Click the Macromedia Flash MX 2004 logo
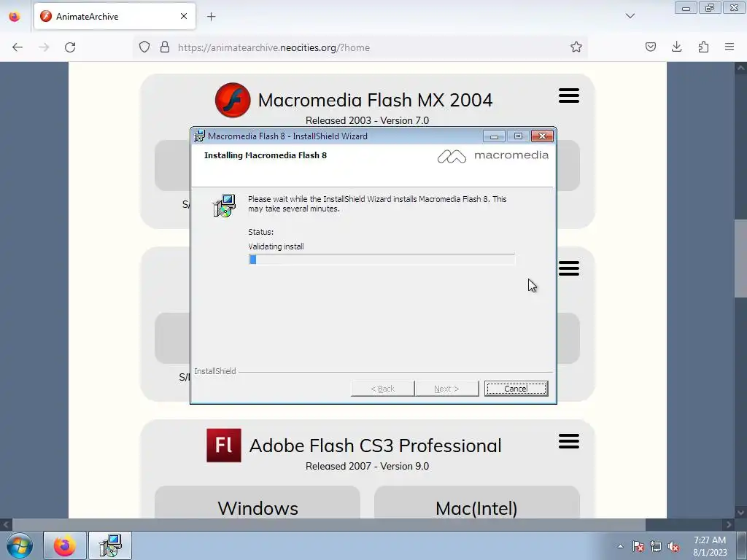The image size is (747, 560). (x=233, y=100)
